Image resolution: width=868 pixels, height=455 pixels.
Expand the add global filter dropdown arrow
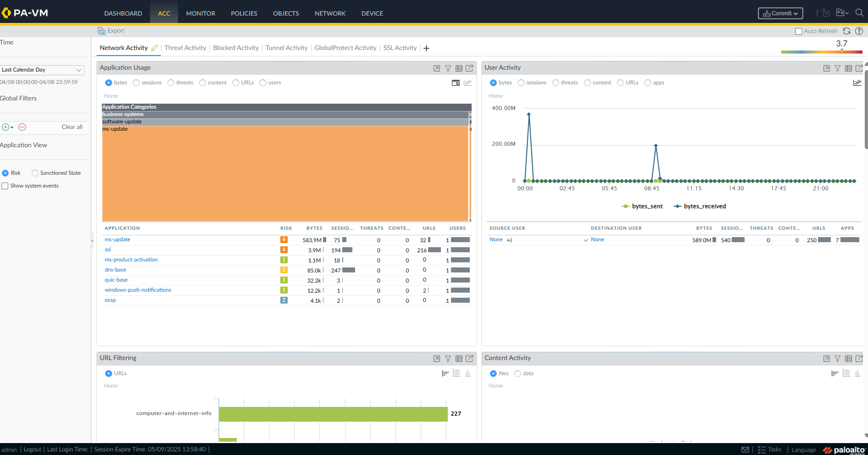point(12,127)
